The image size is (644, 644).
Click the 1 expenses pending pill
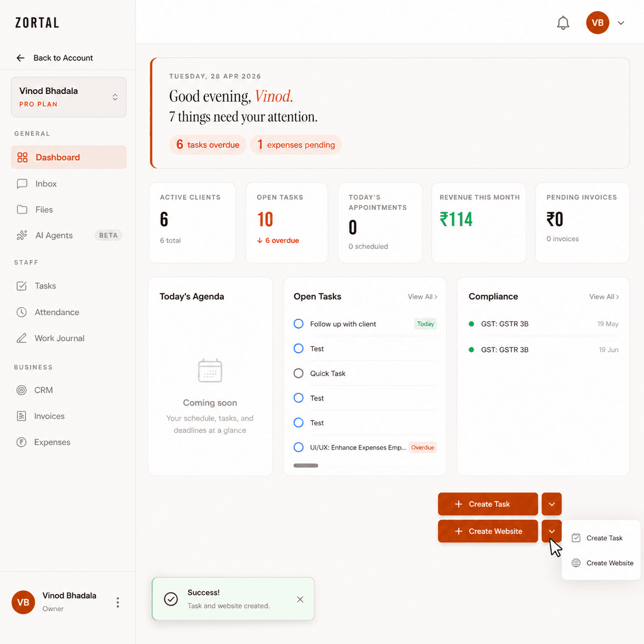[296, 145]
